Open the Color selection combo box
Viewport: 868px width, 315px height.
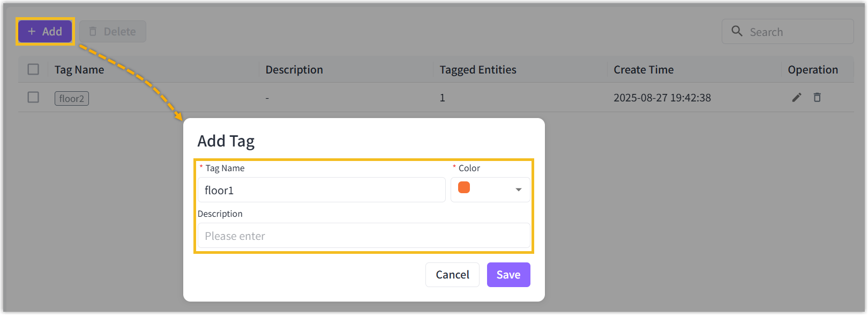pyautogui.click(x=490, y=190)
